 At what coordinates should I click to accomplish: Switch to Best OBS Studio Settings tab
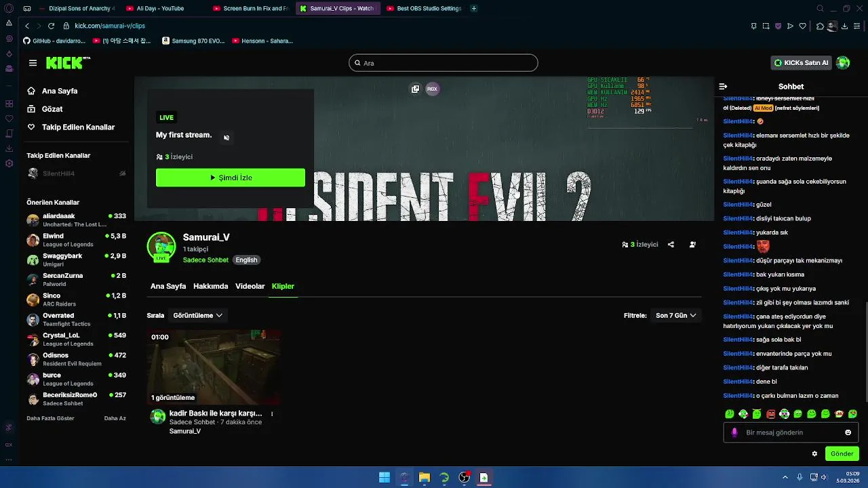[x=424, y=8]
